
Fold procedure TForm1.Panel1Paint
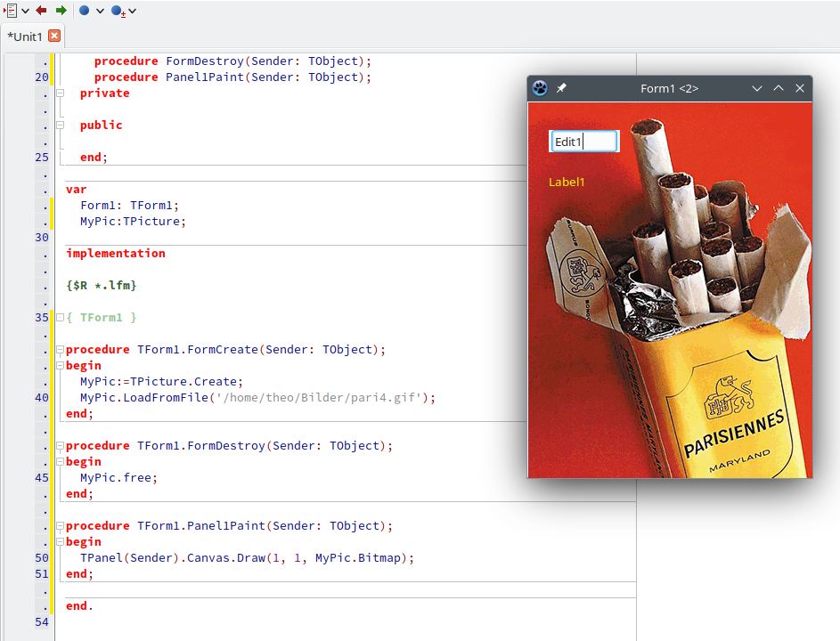61,526
